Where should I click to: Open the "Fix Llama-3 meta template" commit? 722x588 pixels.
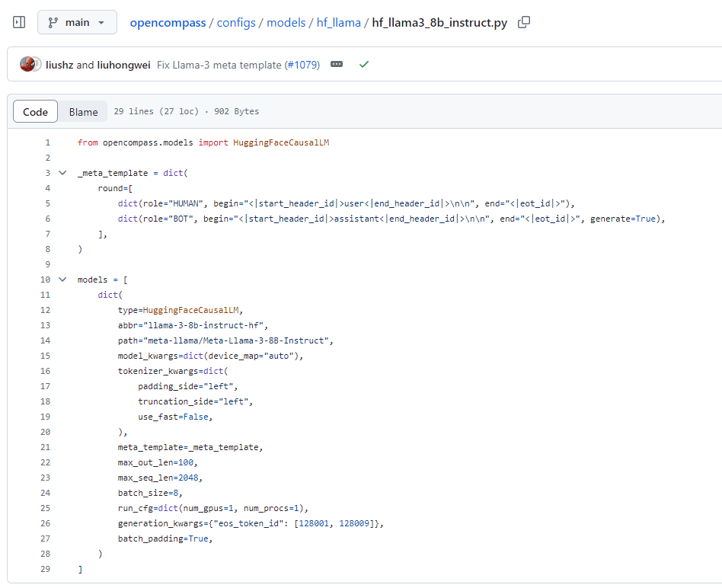pyautogui.click(x=219, y=65)
